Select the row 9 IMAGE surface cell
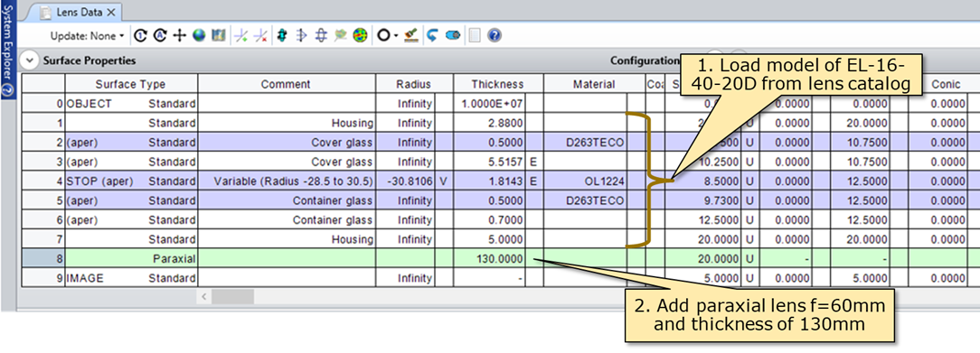 click(x=130, y=277)
